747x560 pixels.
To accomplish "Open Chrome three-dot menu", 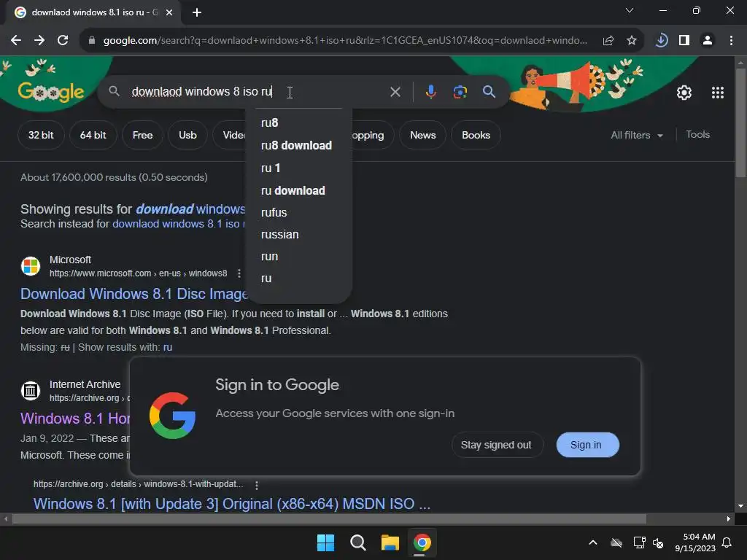I will point(731,41).
